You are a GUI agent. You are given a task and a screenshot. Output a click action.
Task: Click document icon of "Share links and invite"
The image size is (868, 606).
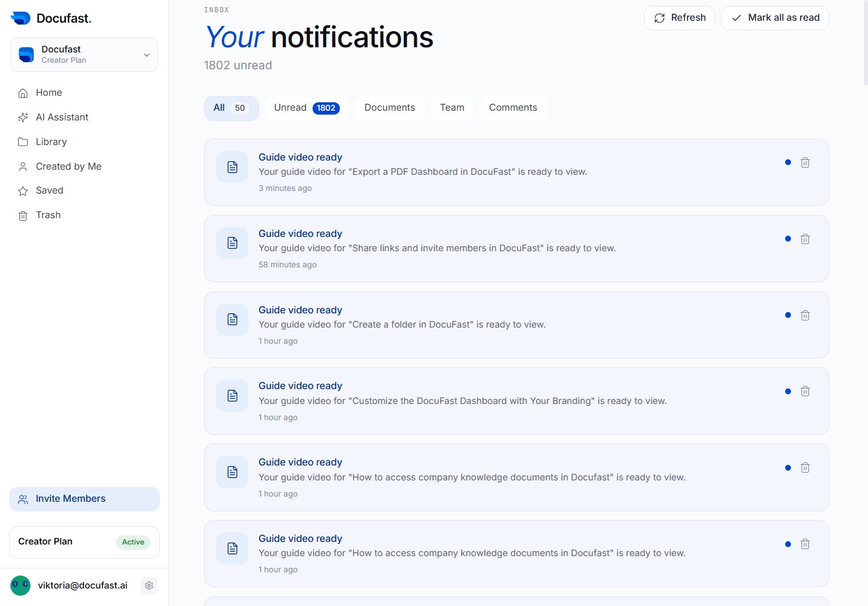[232, 243]
